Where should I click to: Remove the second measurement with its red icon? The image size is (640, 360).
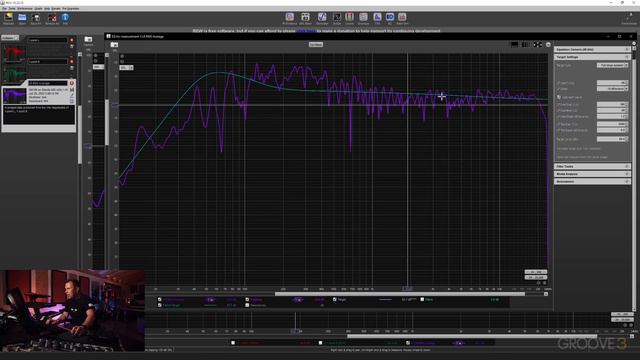tap(72, 61)
